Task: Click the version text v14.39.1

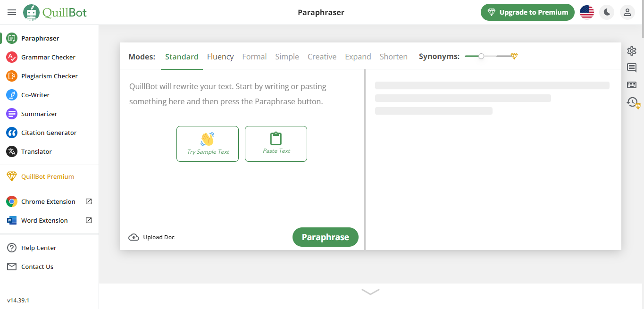Action: [18, 300]
